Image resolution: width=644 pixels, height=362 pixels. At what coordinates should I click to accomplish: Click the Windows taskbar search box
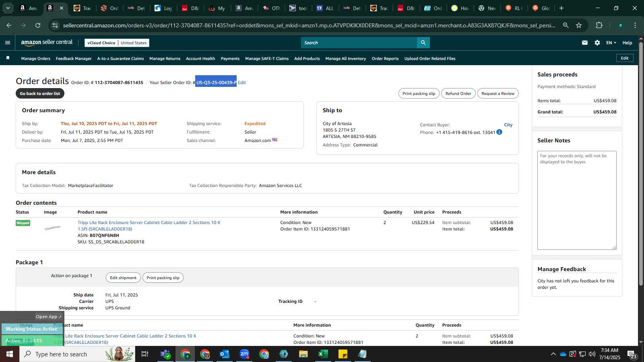77,354
